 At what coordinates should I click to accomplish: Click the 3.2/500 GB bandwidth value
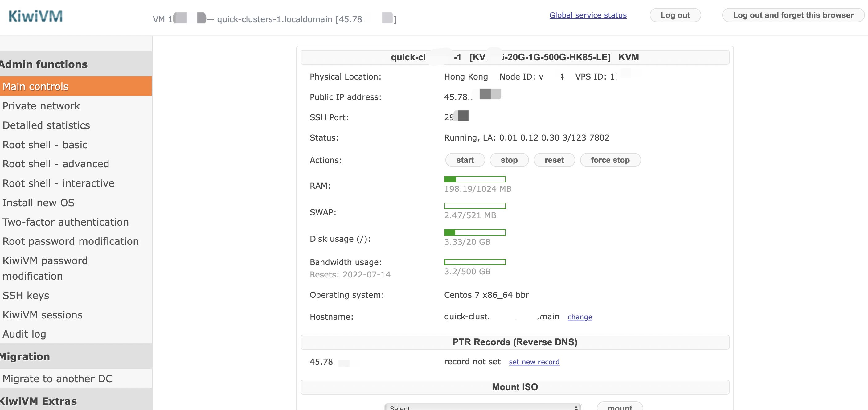(x=467, y=272)
